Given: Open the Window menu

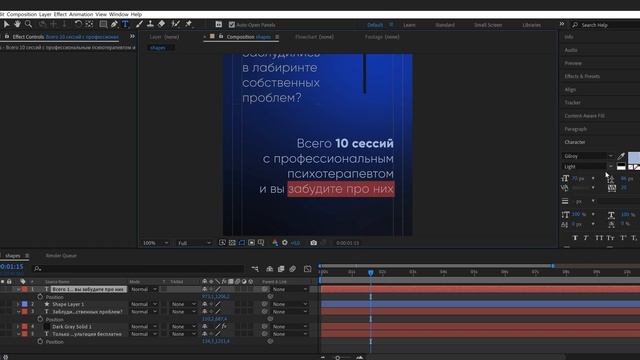Looking at the screenshot, I should pos(118,14).
